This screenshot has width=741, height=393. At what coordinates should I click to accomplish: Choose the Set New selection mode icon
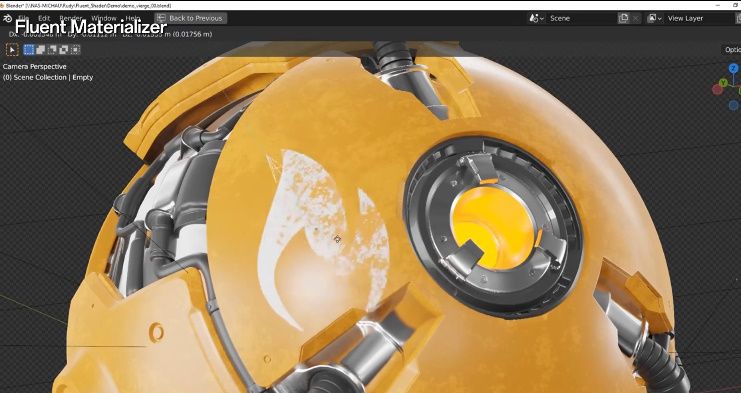pos(29,50)
